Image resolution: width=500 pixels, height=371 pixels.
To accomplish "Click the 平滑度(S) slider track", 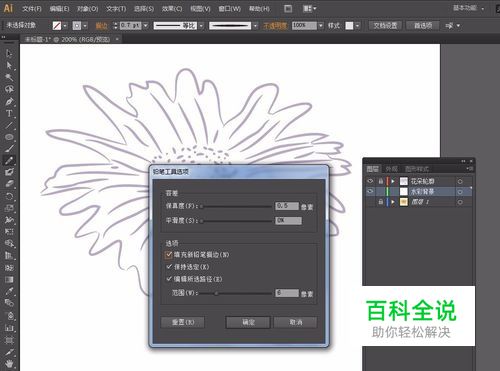I will [x=237, y=221].
